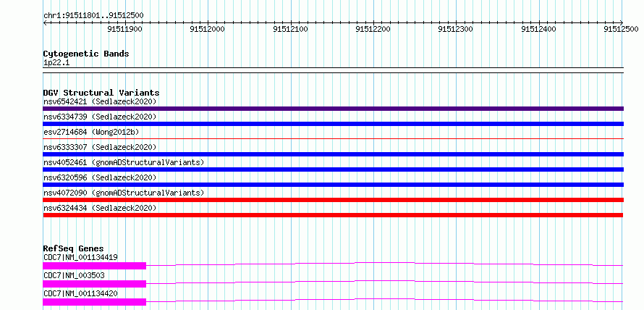Click the Cytogenetic Bands track title
644x310 pixels.
(86, 54)
